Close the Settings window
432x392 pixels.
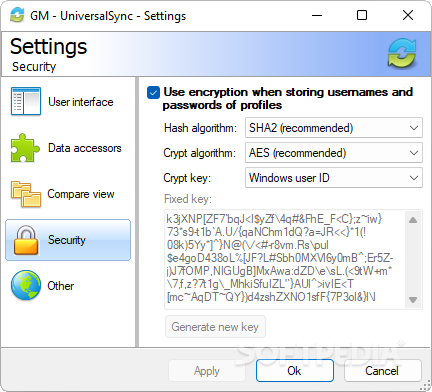point(408,15)
